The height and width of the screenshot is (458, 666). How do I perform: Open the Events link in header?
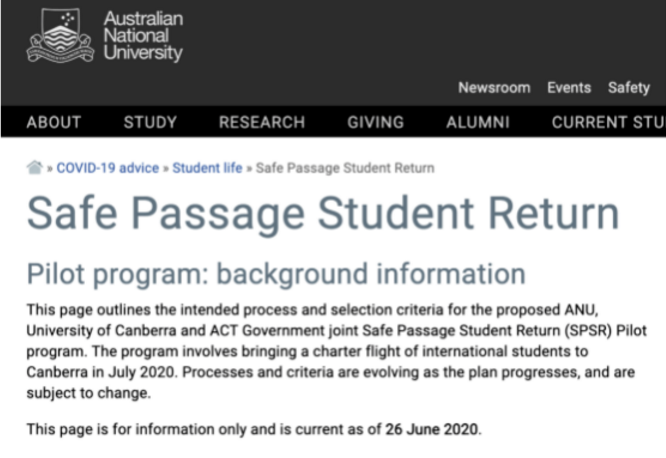click(x=569, y=88)
